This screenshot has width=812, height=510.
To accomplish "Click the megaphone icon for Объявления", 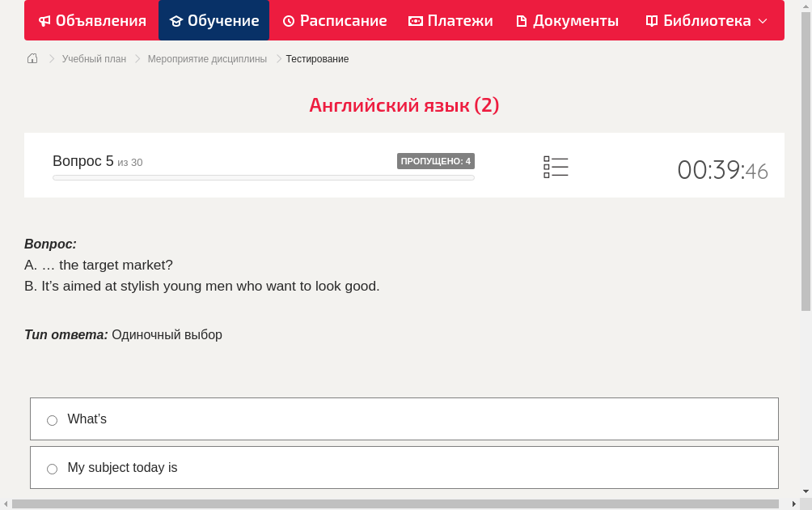I will 44,21.
